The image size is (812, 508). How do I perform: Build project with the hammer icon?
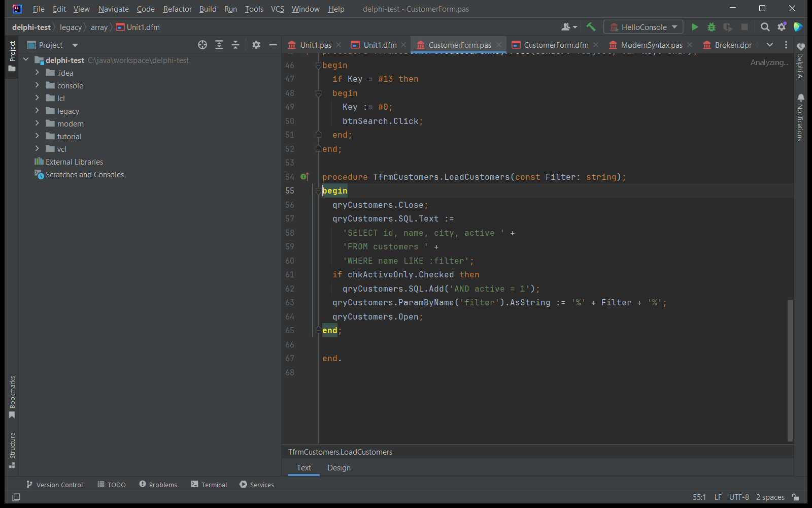(591, 27)
